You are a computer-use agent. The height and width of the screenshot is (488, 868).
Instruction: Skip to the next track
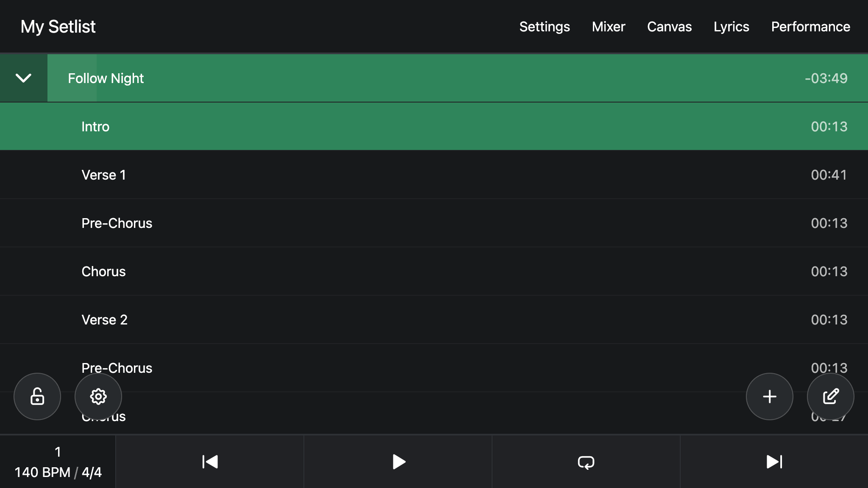click(774, 462)
